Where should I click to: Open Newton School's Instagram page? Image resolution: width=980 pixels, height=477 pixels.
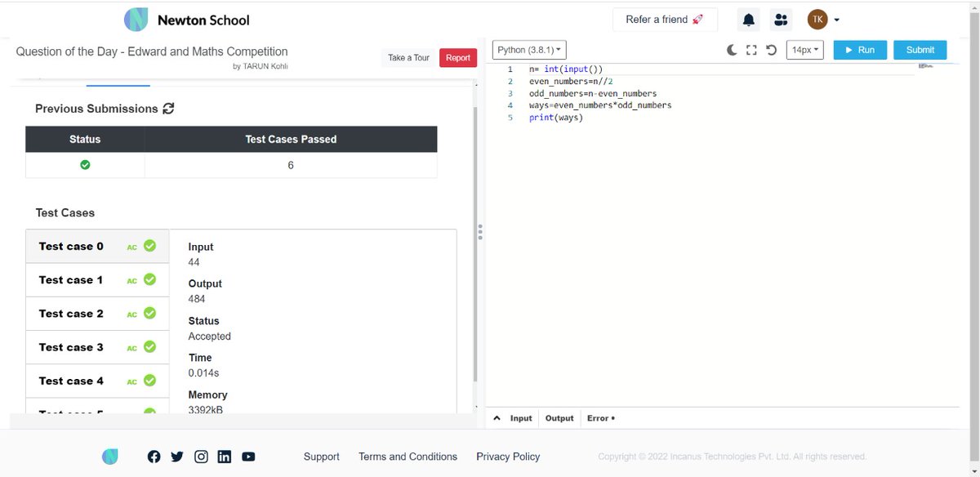click(x=201, y=457)
